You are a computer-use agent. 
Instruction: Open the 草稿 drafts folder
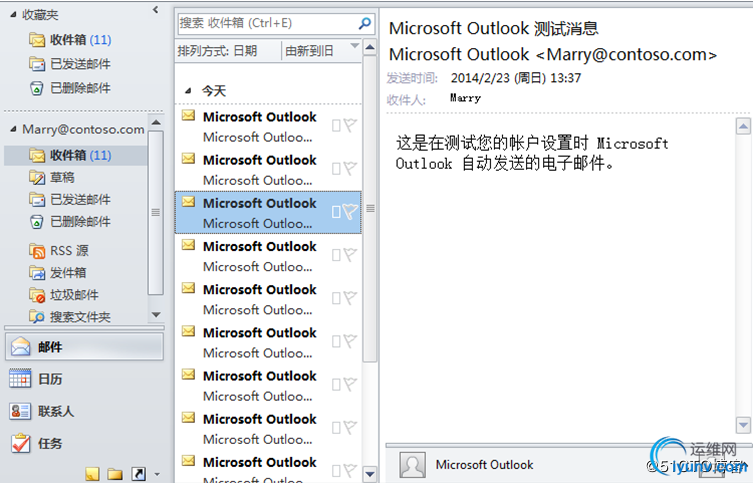[x=52, y=177]
